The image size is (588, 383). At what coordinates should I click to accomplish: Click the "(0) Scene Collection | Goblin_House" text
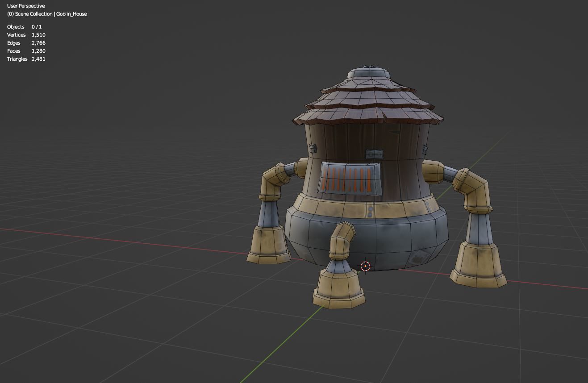click(47, 14)
